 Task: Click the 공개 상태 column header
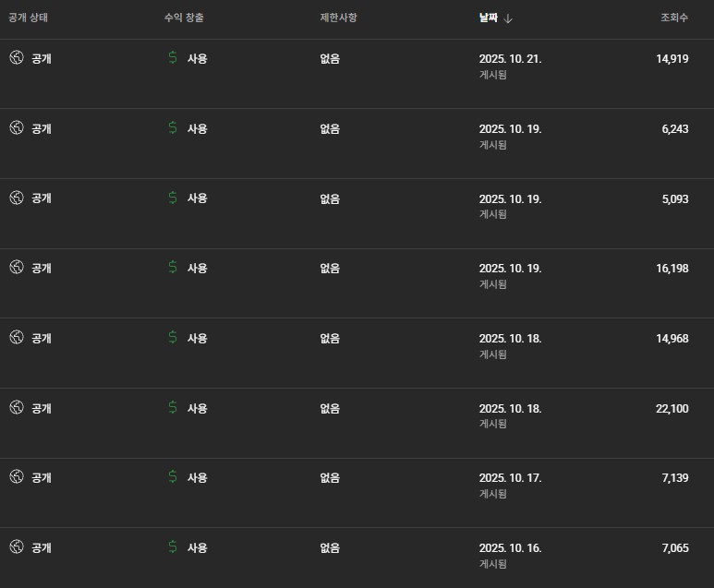tap(28, 18)
